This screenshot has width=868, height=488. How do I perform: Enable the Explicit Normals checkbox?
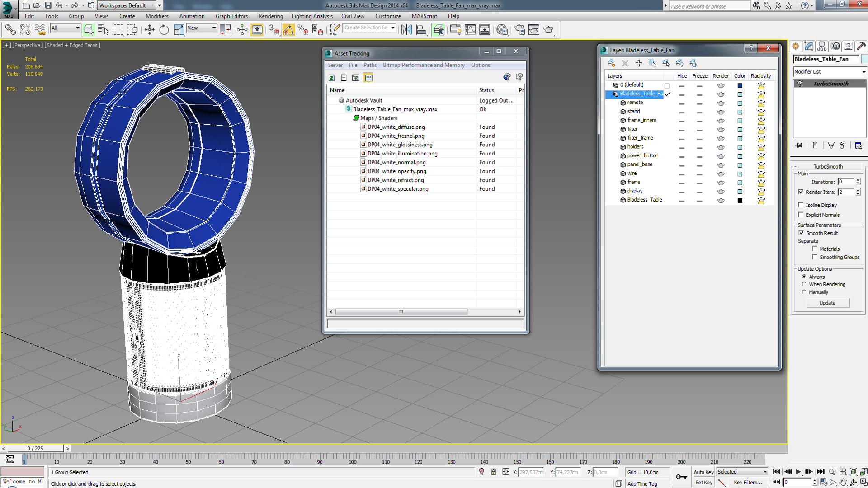click(801, 215)
